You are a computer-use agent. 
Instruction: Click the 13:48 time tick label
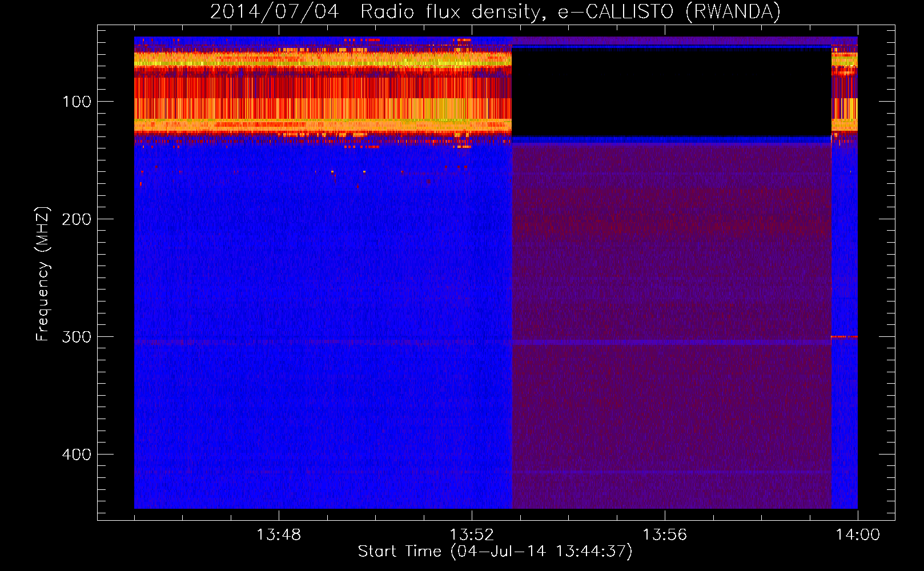[x=278, y=535]
